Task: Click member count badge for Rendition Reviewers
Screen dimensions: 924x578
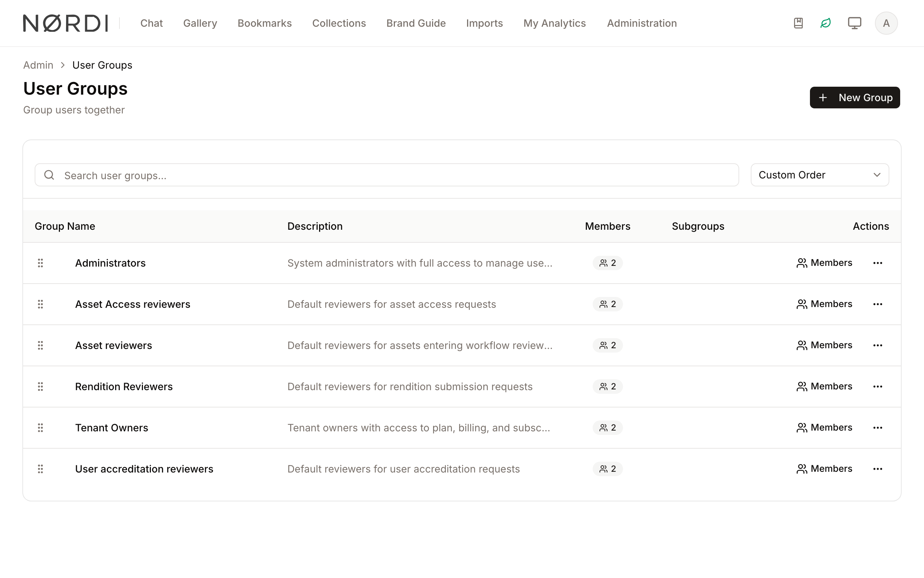Action: [x=607, y=387]
